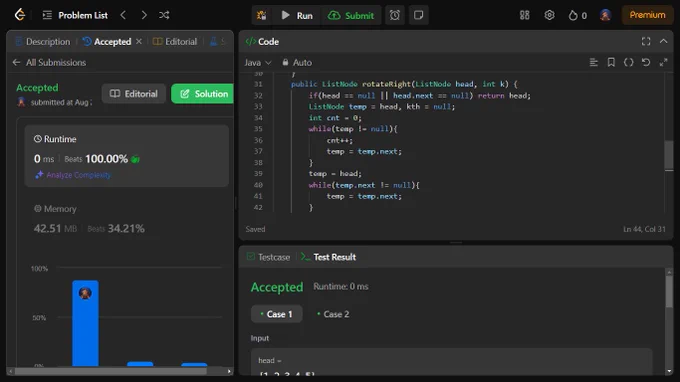Switch to the Editorial tab

175,42
